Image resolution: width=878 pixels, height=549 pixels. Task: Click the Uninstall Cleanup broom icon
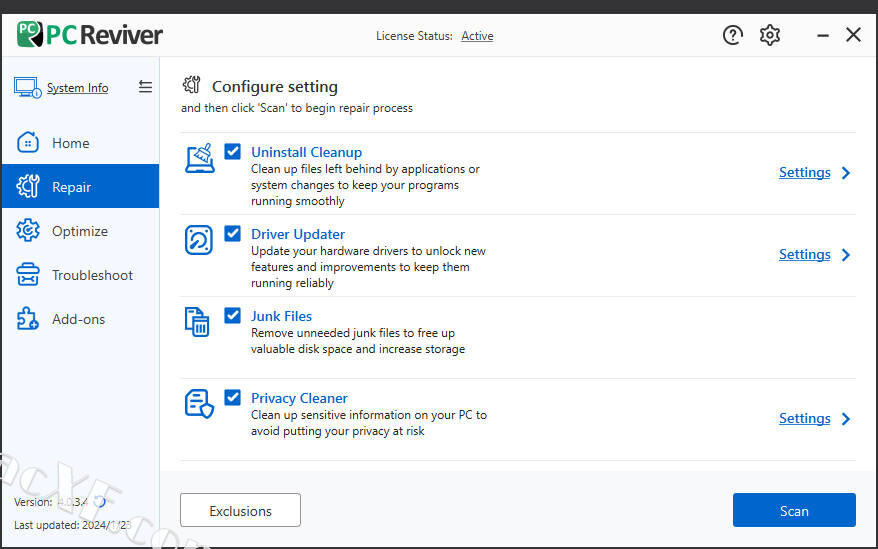(200, 158)
